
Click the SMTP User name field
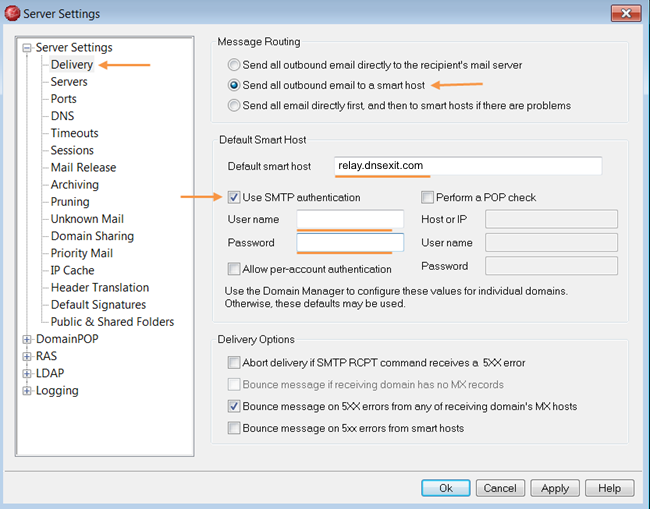pos(350,219)
